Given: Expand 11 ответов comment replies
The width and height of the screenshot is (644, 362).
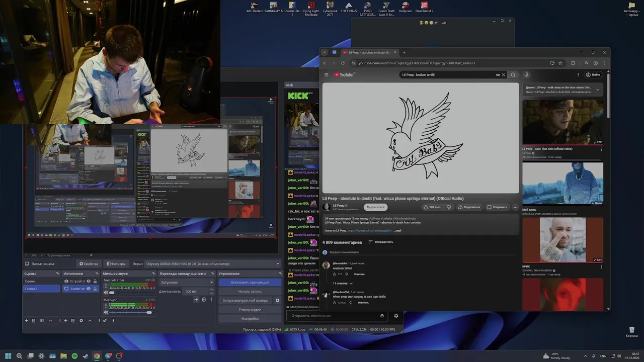Looking at the screenshot, I should coord(343,283).
